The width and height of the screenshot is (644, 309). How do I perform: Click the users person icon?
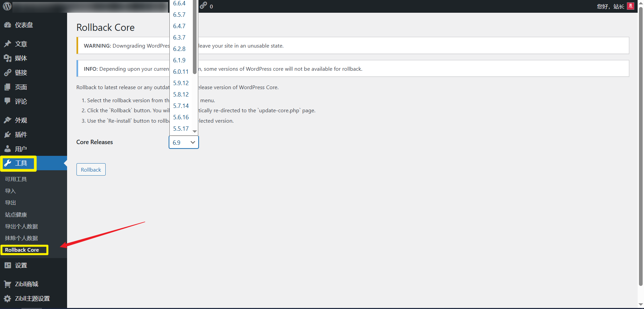pyautogui.click(x=7, y=149)
